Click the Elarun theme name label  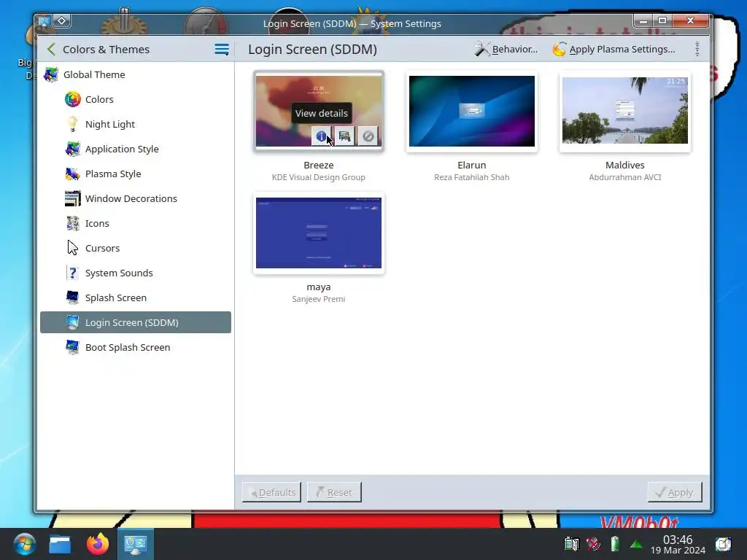tap(472, 166)
